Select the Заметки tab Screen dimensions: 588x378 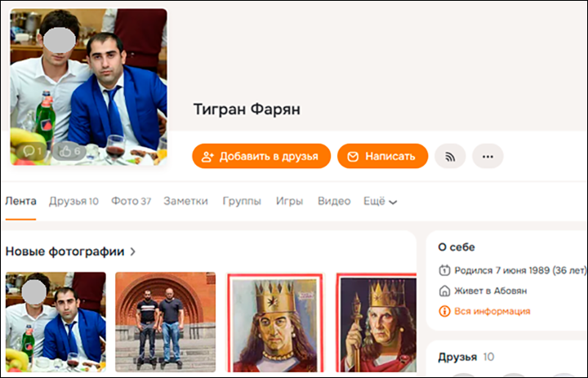point(185,202)
